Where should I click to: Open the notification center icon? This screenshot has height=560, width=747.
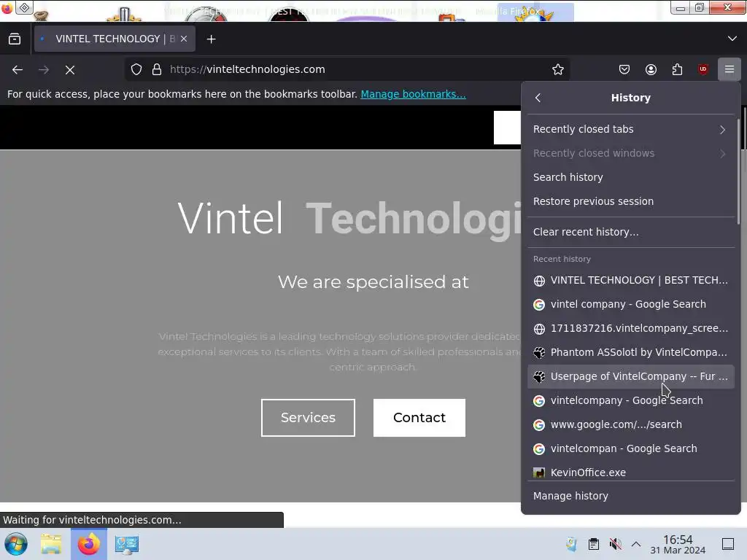(x=728, y=544)
